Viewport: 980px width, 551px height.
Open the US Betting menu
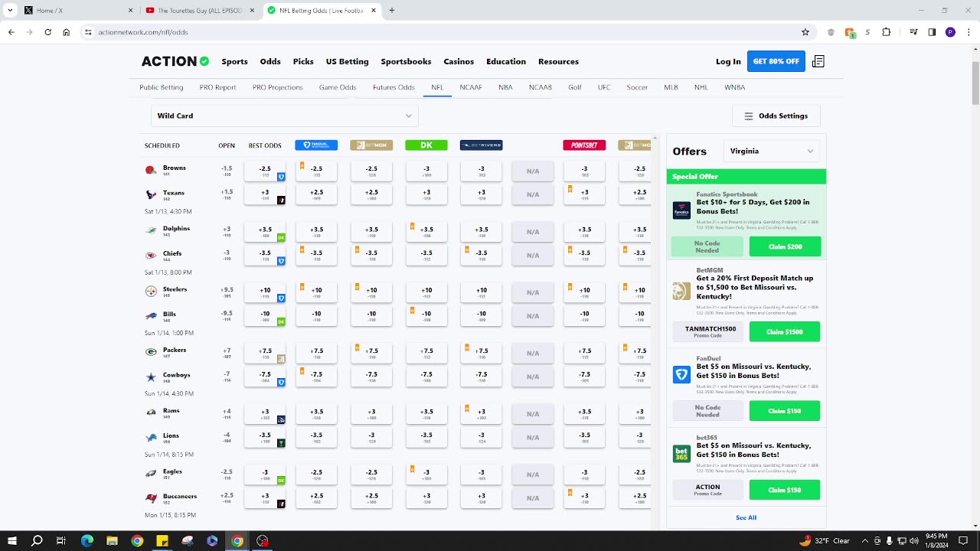[x=347, y=61]
